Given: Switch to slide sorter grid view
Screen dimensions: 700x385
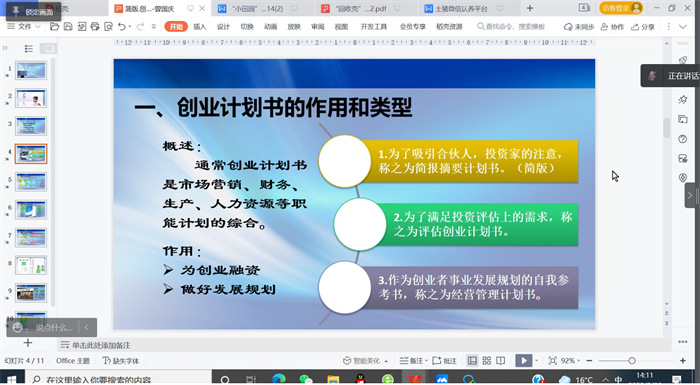Looking at the screenshot, I should pos(487,360).
